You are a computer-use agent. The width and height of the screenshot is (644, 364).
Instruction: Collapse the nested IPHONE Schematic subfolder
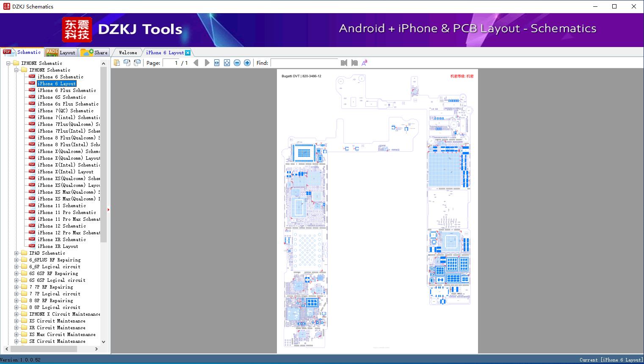pyautogui.click(x=17, y=70)
